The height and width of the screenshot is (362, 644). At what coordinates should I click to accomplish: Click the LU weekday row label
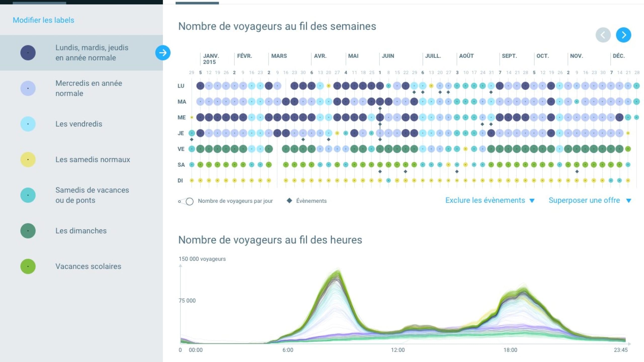point(181,86)
